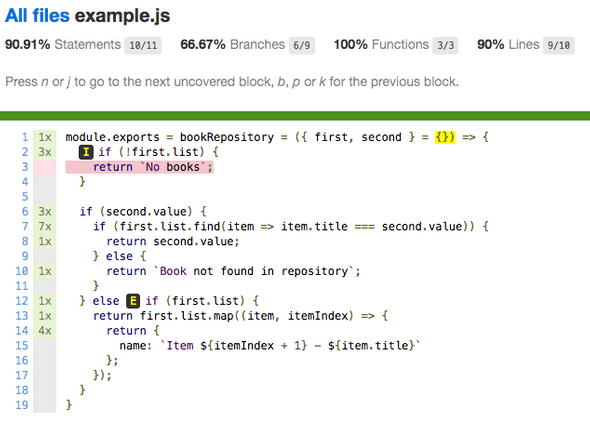Click the 1x hit count on line 10
Image resolution: width=590 pixels, height=425 pixels.
coord(45,271)
